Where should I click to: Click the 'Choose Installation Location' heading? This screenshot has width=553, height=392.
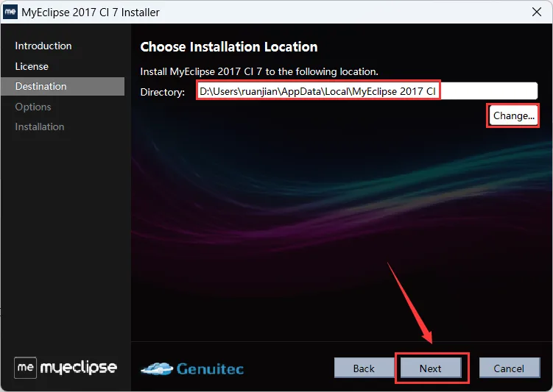pyautogui.click(x=229, y=47)
